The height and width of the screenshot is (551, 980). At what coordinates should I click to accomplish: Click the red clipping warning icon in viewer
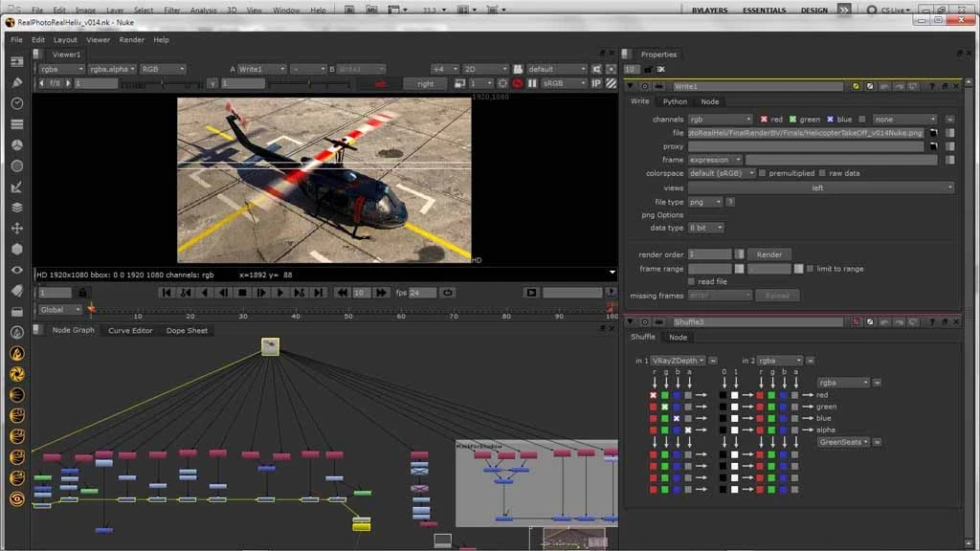[518, 83]
